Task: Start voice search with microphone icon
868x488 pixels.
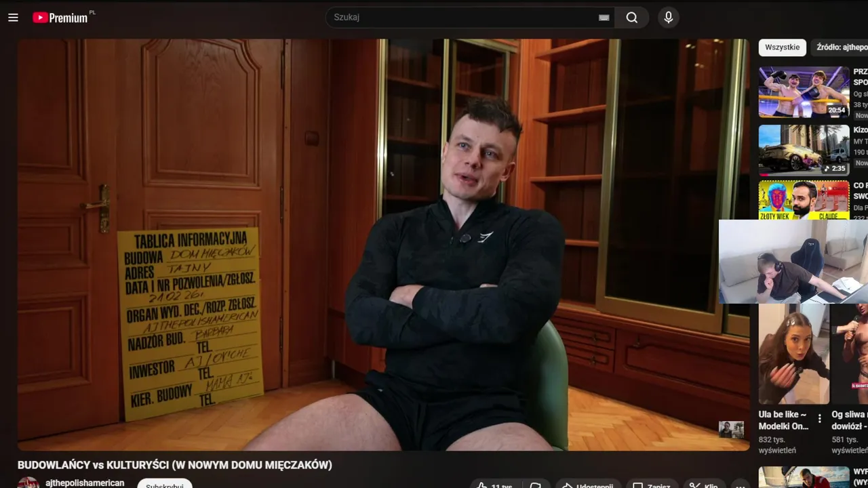Action: pyautogui.click(x=669, y=18)
